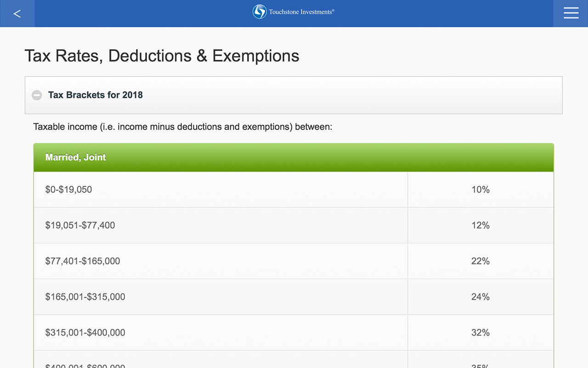Click the Touchstone Investments logo

(x=293, y=12)
